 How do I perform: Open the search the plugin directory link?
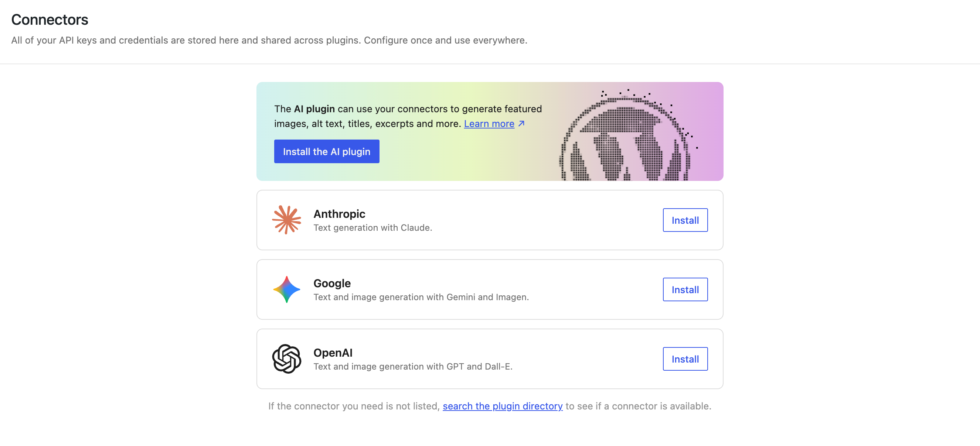click(503, 406)
